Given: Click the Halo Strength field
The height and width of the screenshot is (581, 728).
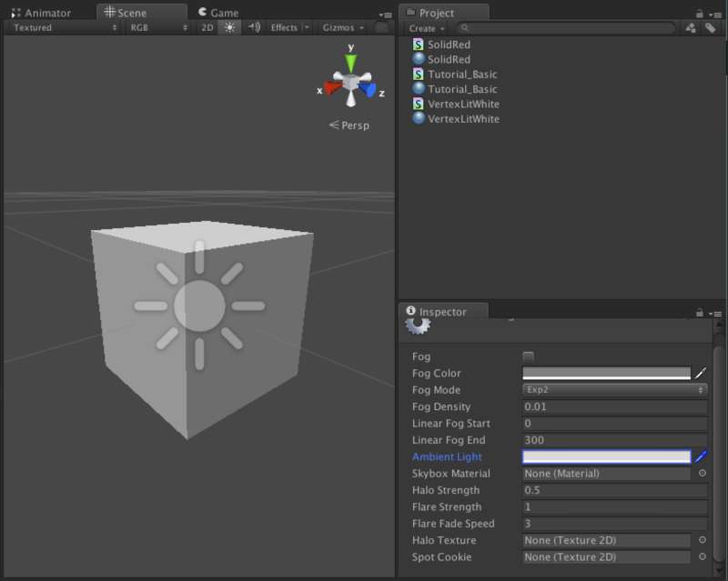Looking at the screenshot, I should pos(615,490).
